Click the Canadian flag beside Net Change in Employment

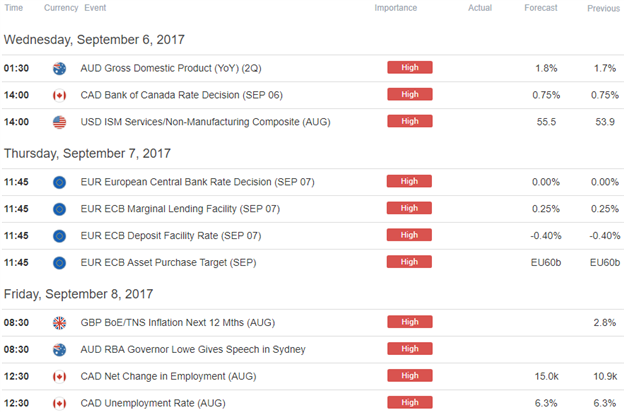tap(59, 377)
